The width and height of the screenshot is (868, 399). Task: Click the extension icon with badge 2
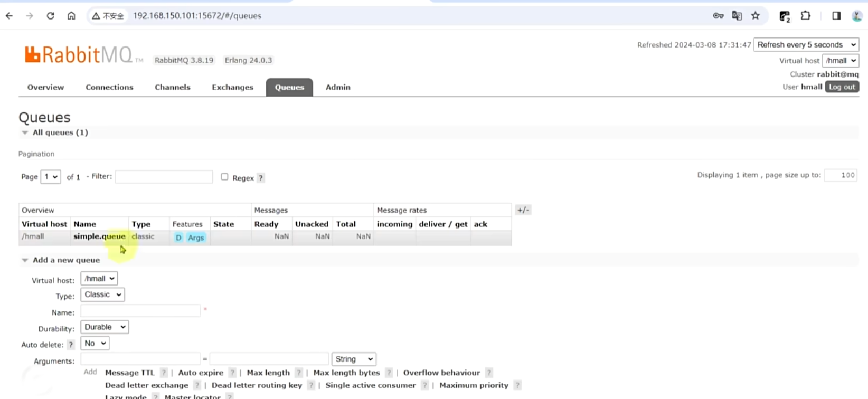pyautogui.click(x=785, y=16)
